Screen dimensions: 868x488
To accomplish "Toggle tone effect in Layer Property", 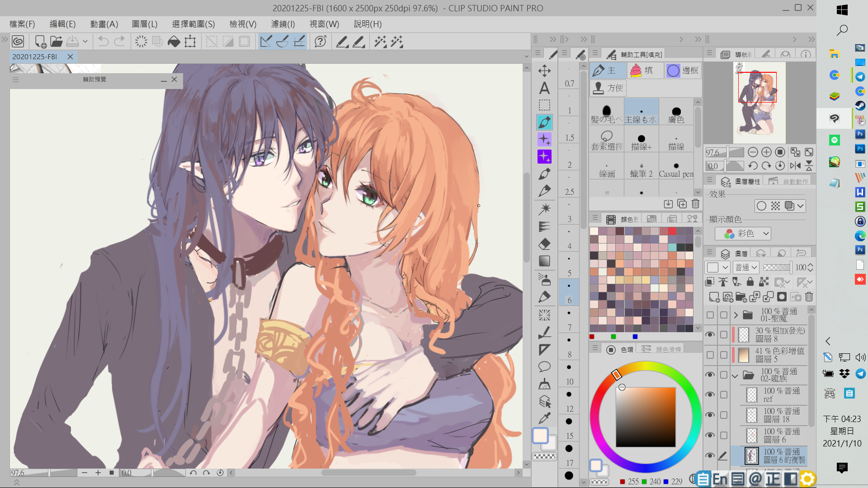I will (775, 206).
